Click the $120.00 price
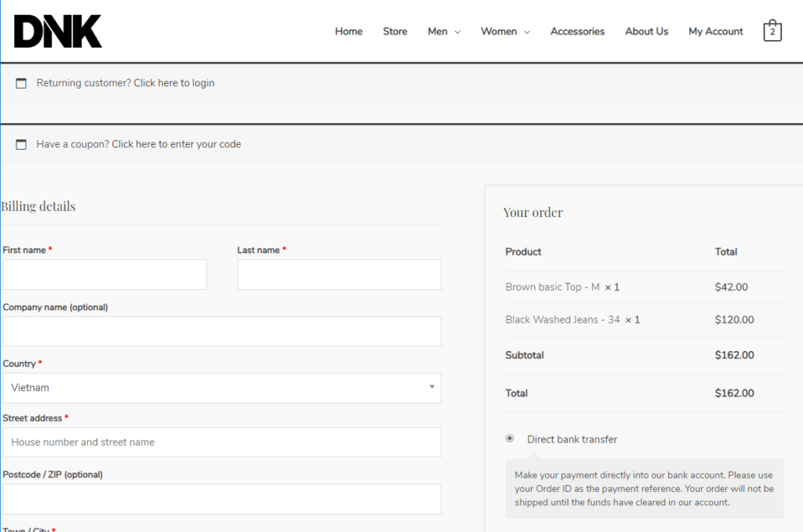This screenshot has height=532, width=803. click(734, 320)
